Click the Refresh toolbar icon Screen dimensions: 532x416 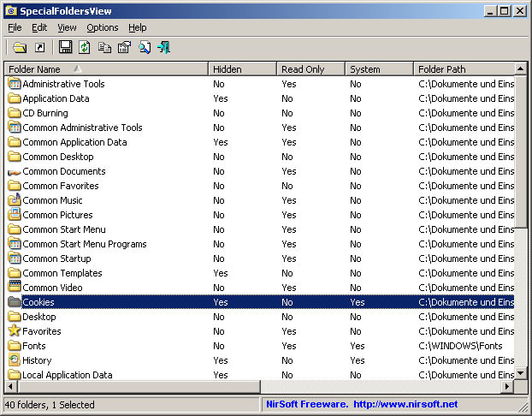coord(85,47)
